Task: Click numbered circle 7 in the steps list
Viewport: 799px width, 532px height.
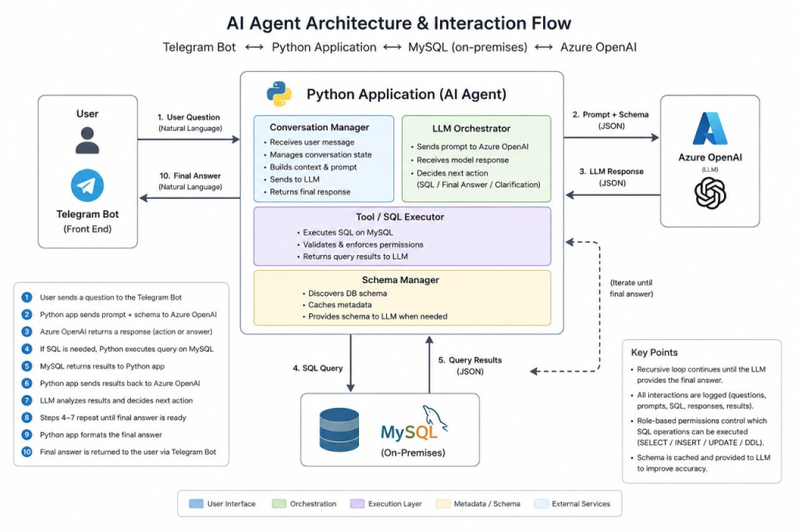Action: click(27, 400)
